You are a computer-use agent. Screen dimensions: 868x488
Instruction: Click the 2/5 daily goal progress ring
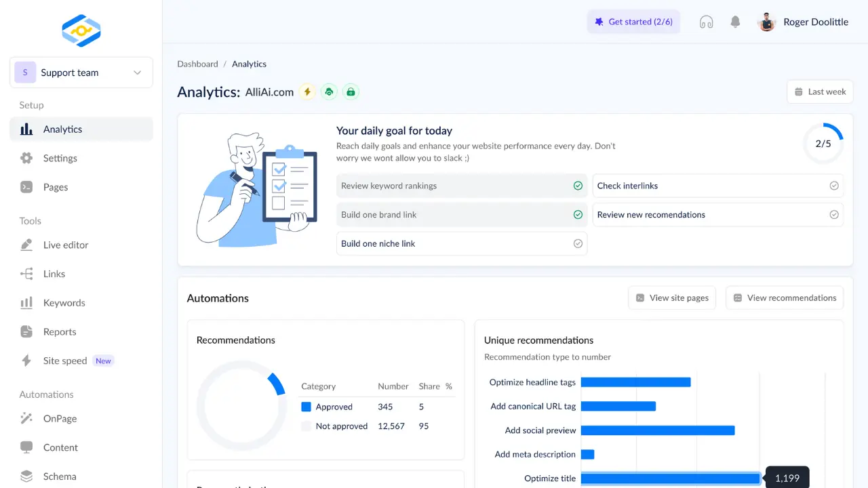pyautogui.click(x=823, y=143)
